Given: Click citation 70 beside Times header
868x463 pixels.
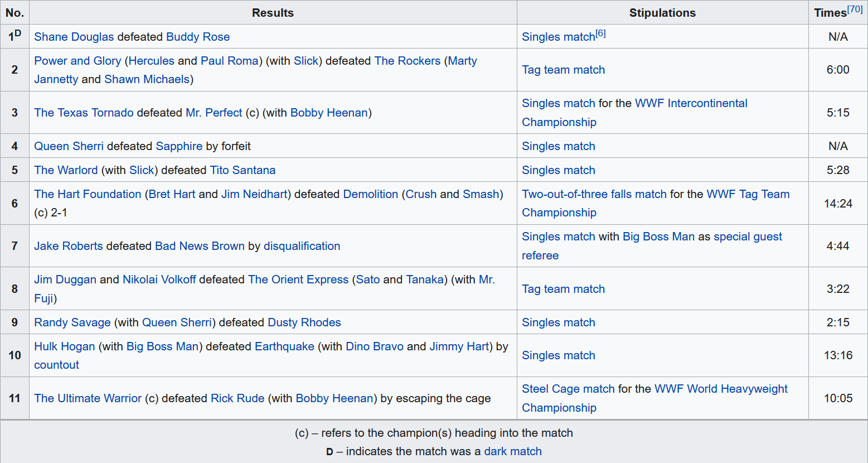Looking at the screenshot, I should coord(855,9).
